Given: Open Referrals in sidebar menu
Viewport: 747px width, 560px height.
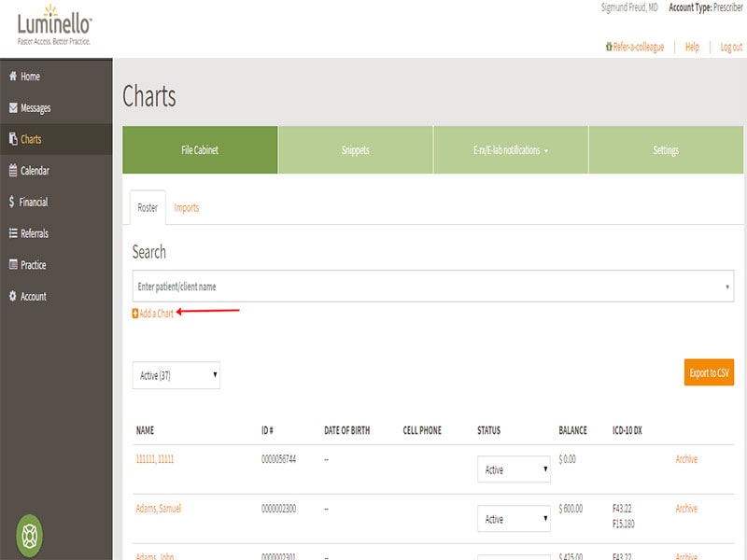Looking at the screenshot, I should tap(35, 233).
